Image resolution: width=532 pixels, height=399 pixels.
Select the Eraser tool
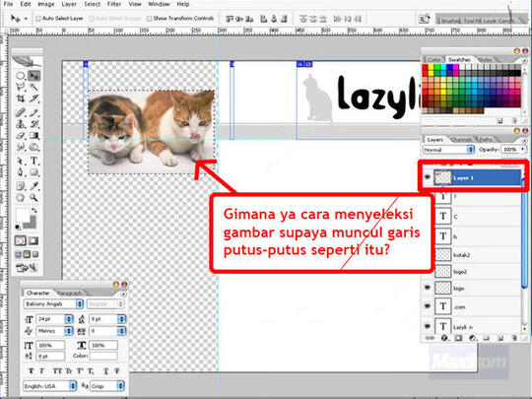tap(21, 136)
